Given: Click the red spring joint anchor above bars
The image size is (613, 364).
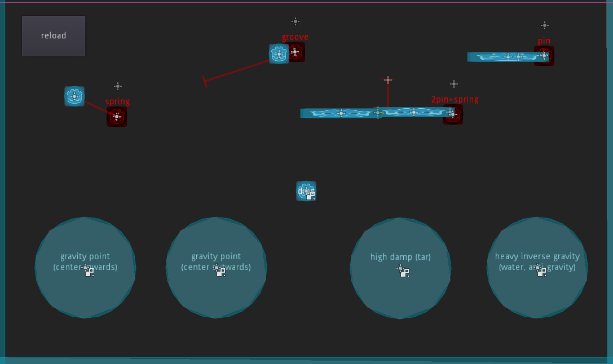Looking at the screenshot, I should point(388,80).
